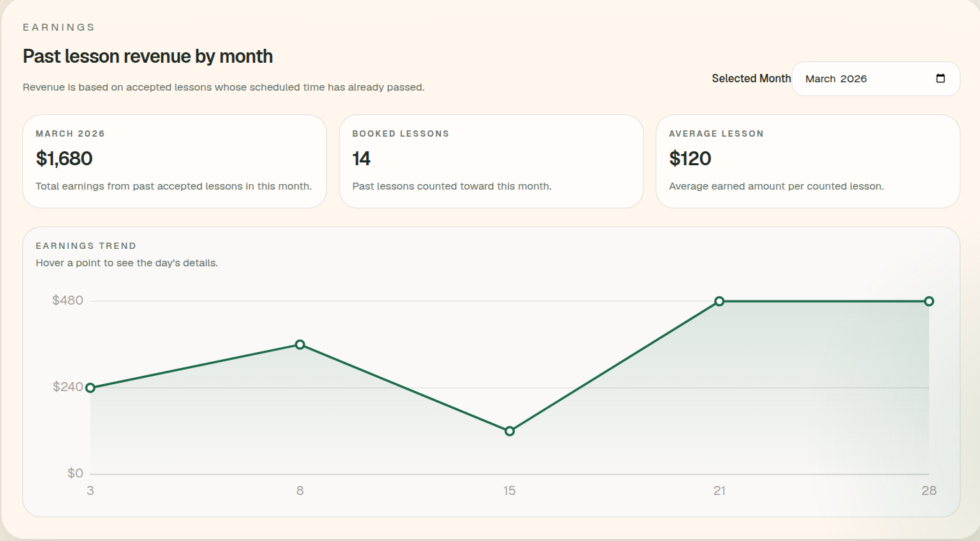Open the calendar picker icon in month field

point(940,79)
